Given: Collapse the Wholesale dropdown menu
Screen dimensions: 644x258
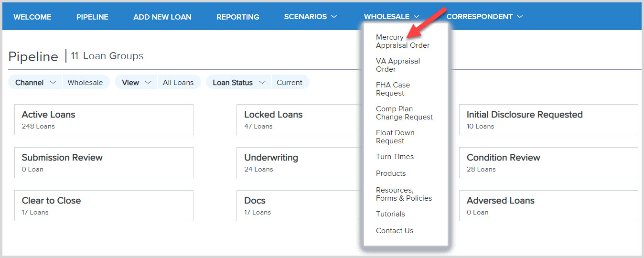Looking at the screenshot, I should (x=391, y=17).
